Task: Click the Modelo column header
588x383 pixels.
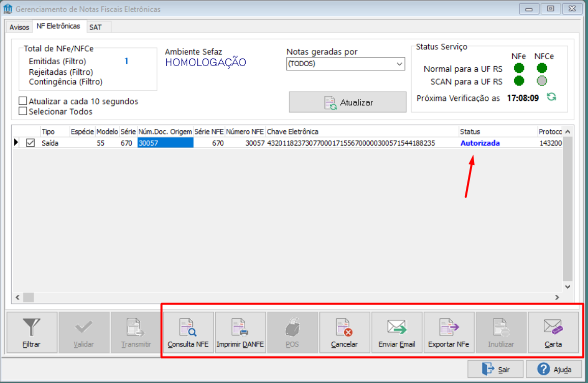Action: [107, 132]
